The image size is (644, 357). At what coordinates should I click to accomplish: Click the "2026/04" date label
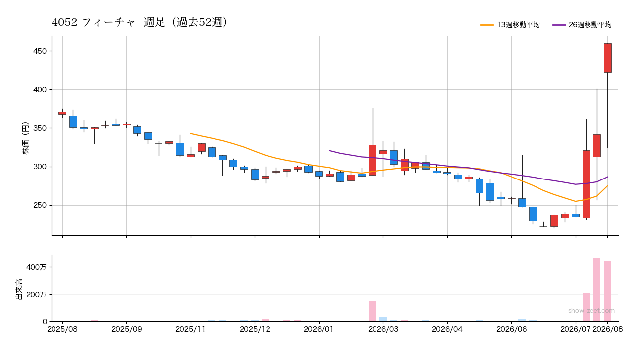point(447,328)
